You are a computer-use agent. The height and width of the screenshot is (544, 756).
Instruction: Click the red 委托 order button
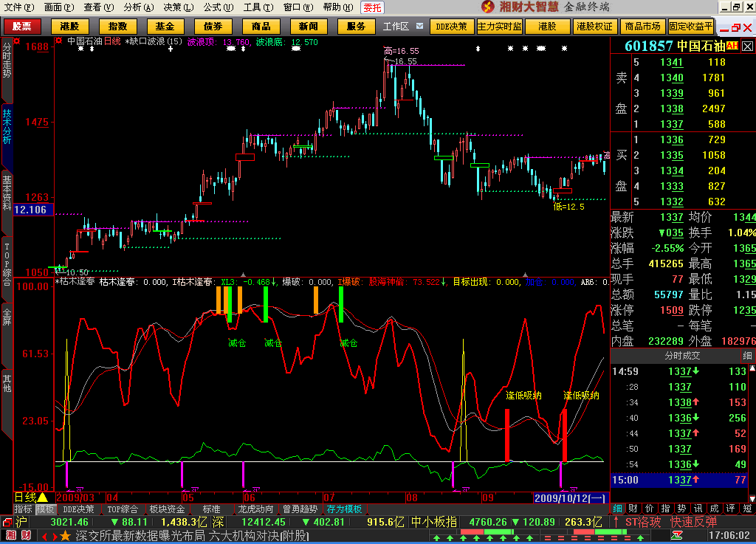[372, 7]
